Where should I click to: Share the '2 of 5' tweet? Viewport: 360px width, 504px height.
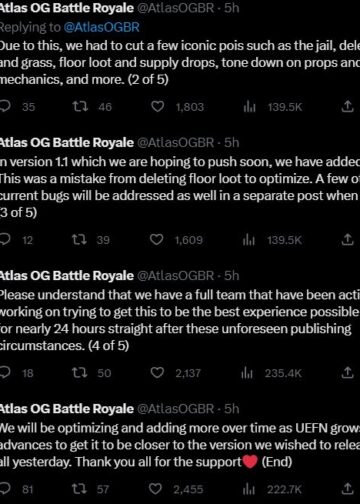point(347,107)
